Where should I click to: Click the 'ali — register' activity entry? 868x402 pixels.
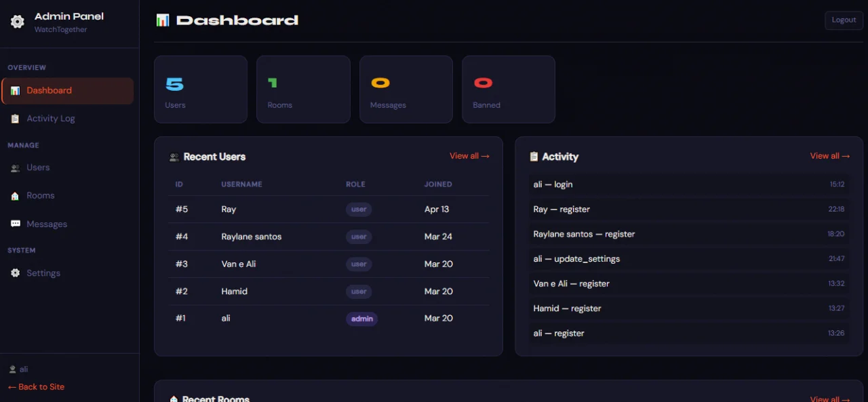(689, 334)
